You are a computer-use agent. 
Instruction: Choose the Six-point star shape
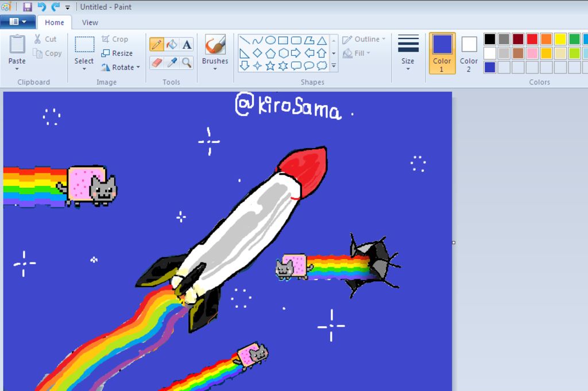[x=283, y=66]
